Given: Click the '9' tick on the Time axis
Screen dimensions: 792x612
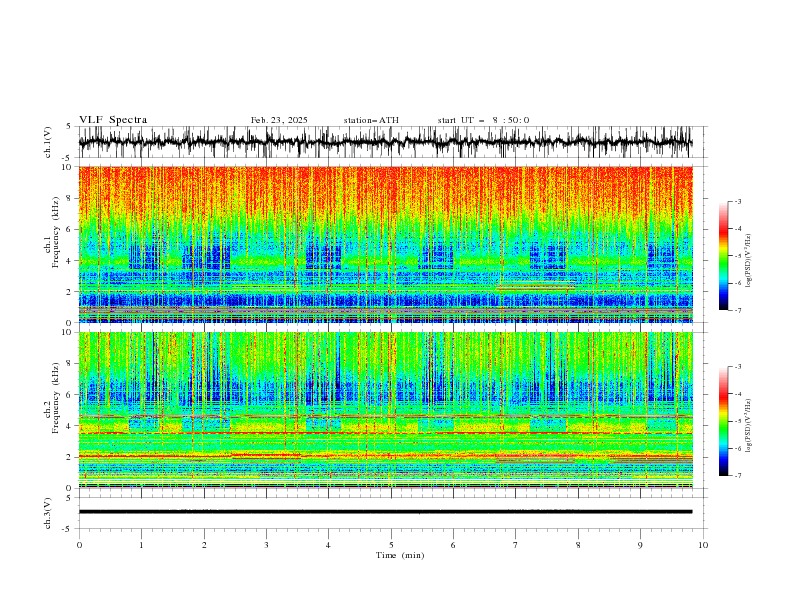Looking at the screenshot, I should click(x=640, y=545).
